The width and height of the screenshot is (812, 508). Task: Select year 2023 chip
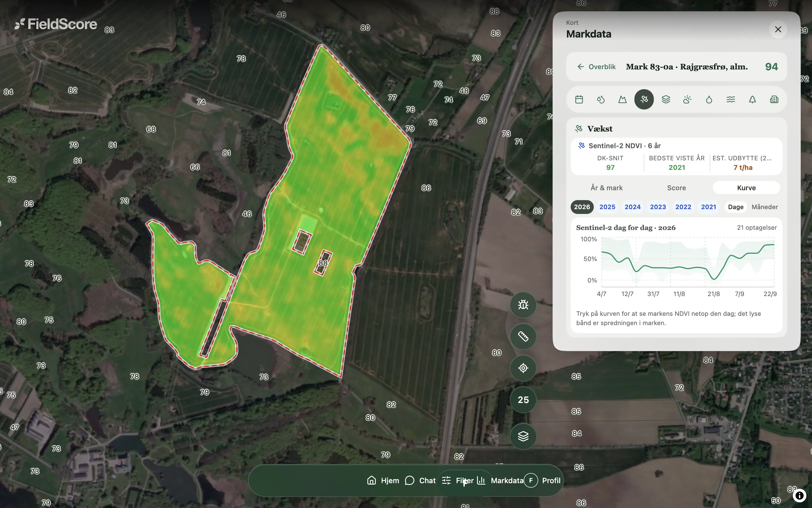tap(658, 207)
